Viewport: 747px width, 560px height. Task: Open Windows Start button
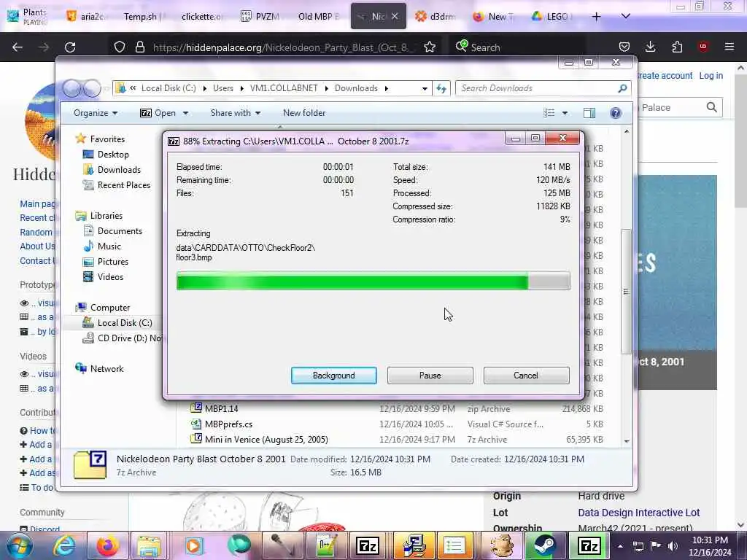(x=19, y=545)
